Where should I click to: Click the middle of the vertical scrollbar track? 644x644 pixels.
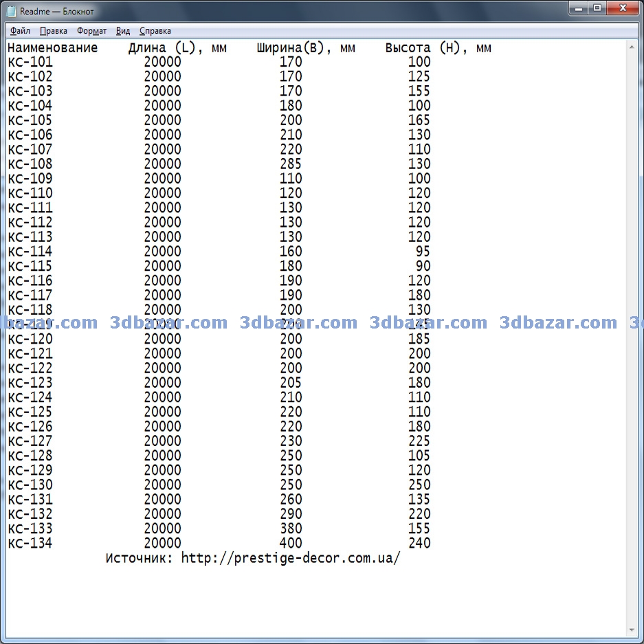click(x=633, y=337)
